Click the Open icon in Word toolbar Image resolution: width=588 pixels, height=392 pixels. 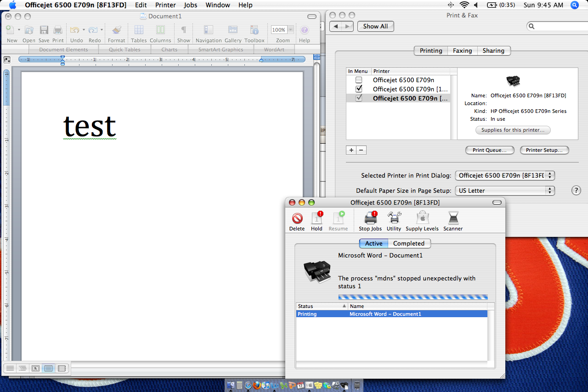point(29,30)
